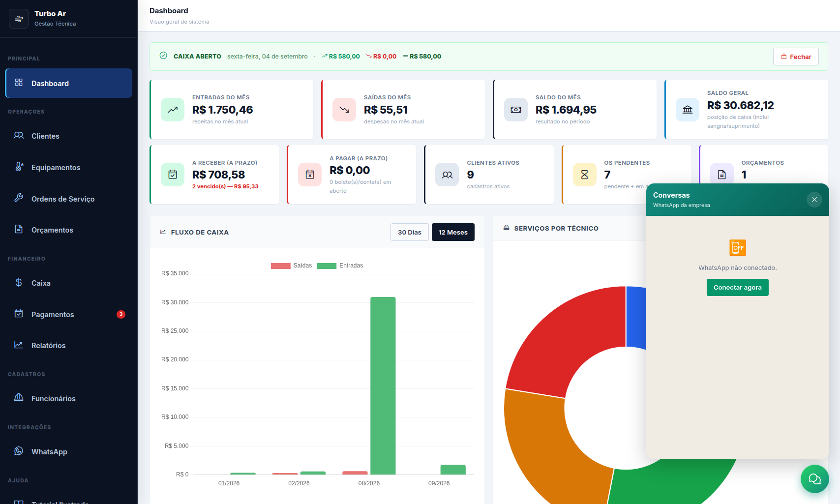Click the OS Pendentes hourglass icon
This screenshot has height=504, width=840.
[585, 175]
